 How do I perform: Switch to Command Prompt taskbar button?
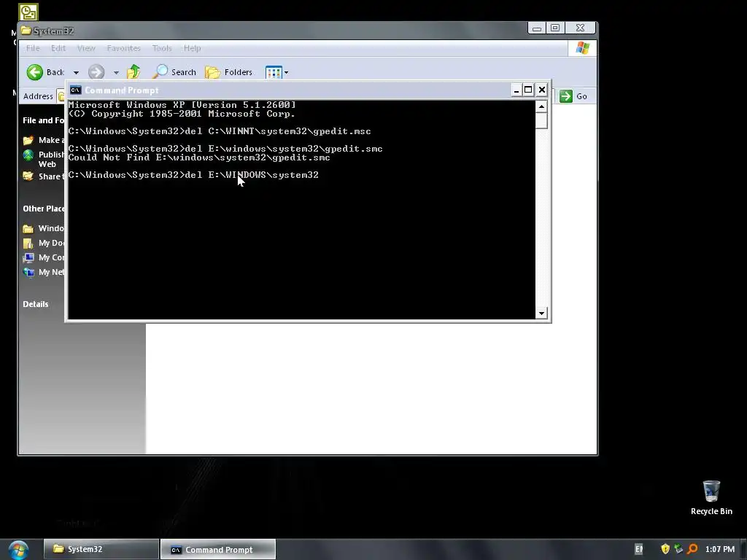pyautogui.click(x=217, y=550)
